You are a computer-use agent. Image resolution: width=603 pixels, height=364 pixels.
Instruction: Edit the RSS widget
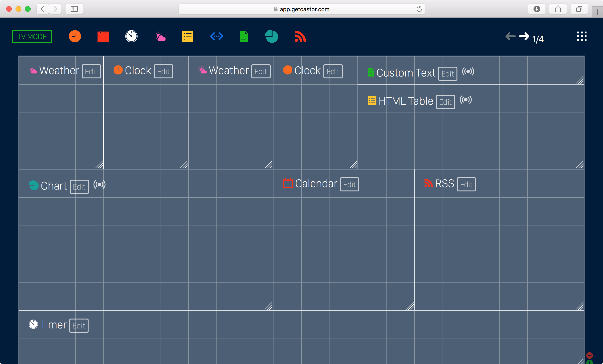pos(466,184)
